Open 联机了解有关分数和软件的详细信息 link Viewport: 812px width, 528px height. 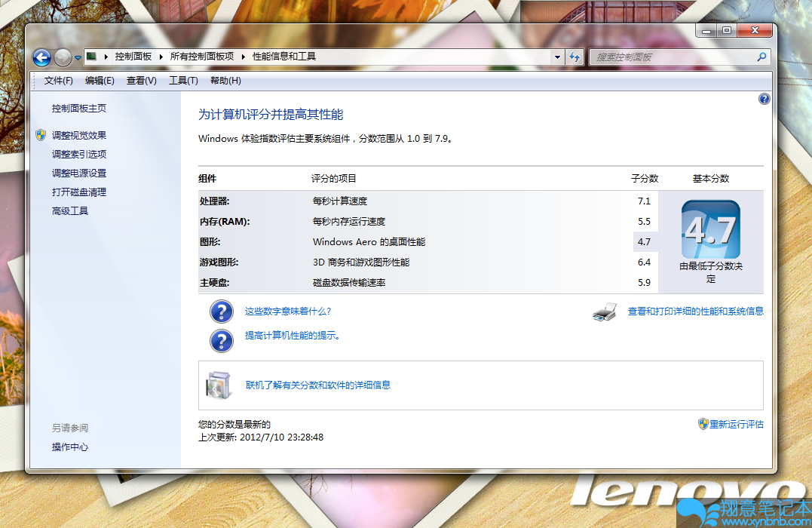[318, 385]
